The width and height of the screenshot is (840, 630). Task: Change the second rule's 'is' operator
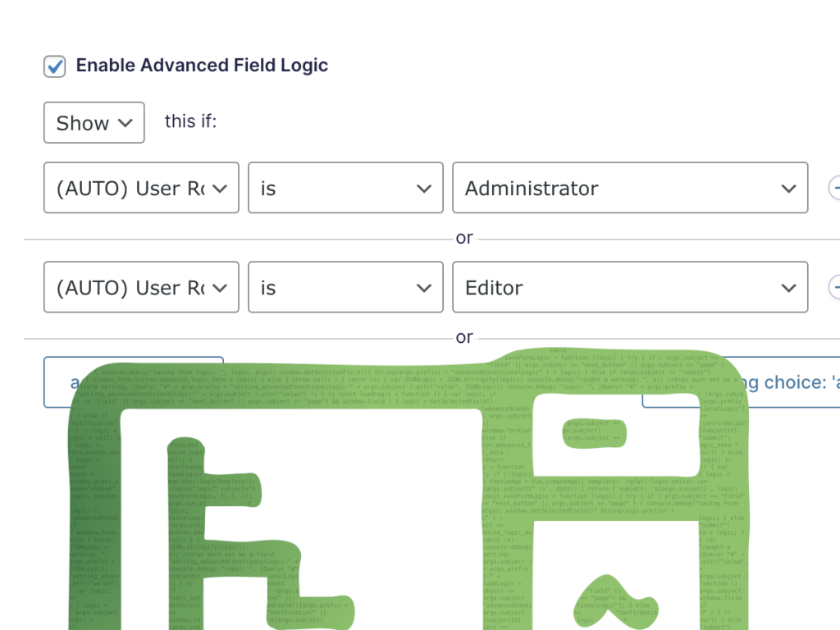click(x=345, y=287)
